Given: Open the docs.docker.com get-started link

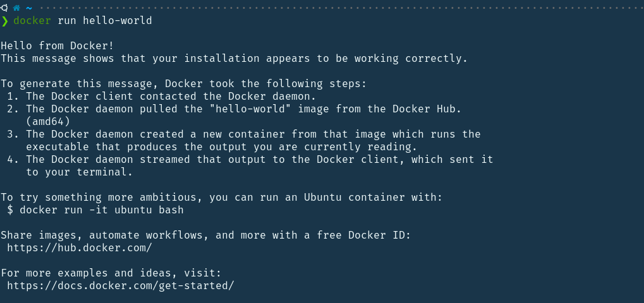Looking at the screenshot, I should (120, 285).
